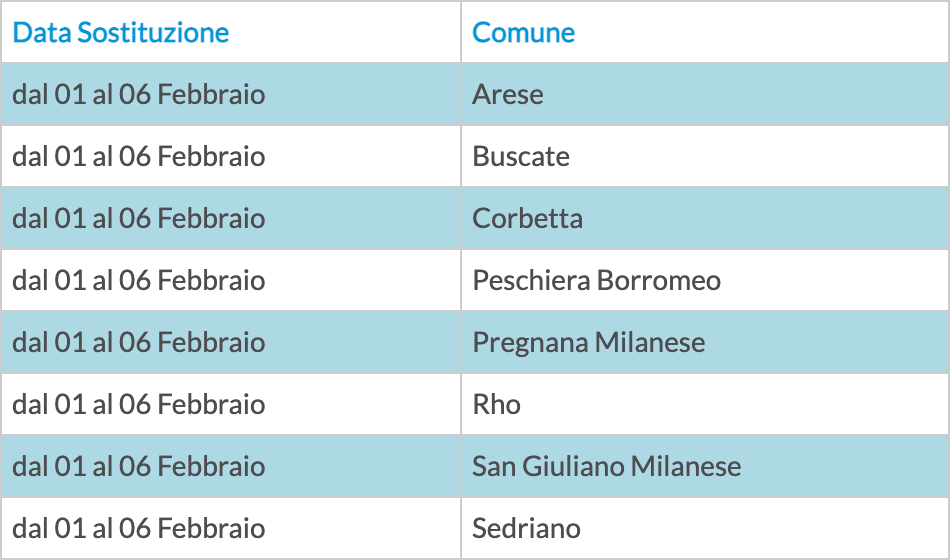
Task: Click empty header area right of Comune
Action: pos(762,33)
